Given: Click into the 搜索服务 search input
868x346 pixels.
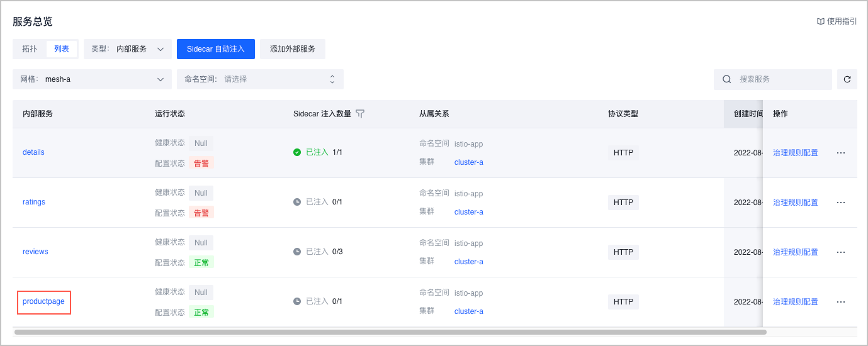Looking at the screenshot, I should tap(781, 79).
